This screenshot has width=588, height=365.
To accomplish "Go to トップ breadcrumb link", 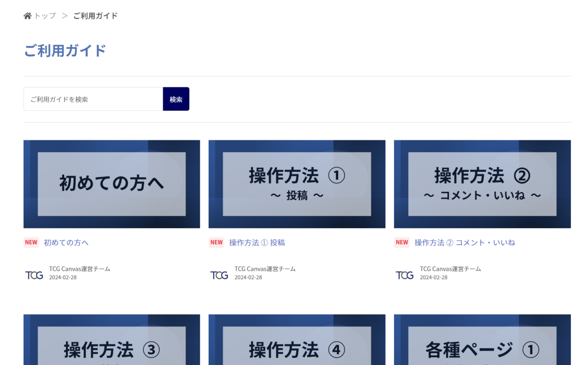I will pos(45,16).
